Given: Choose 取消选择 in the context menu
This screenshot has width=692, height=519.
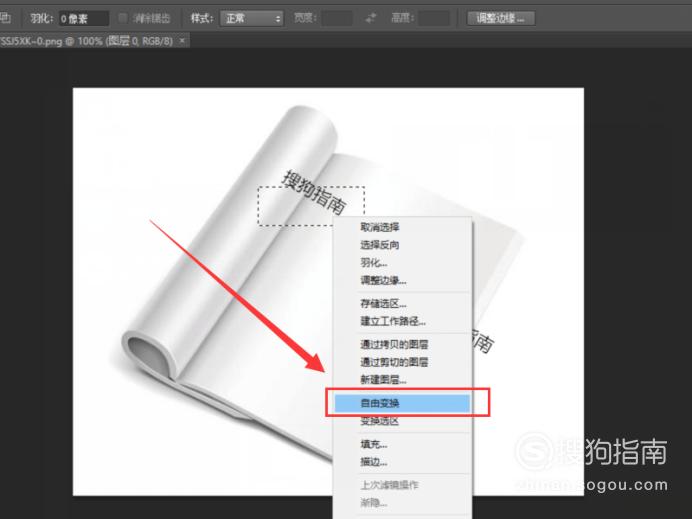Looking at the screenshot, I should [402, 227].
